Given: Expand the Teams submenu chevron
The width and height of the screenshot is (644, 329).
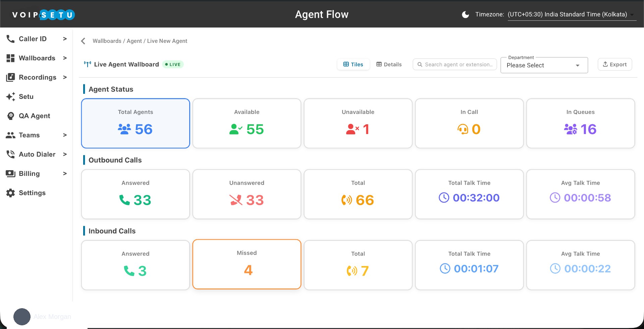Looking at the screenshot, I should [x=65, y=135].
